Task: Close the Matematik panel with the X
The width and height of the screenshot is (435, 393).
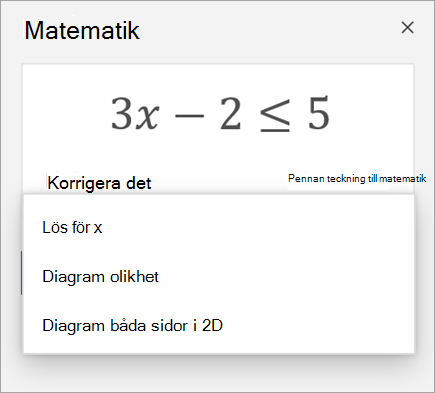Action: 407,28
